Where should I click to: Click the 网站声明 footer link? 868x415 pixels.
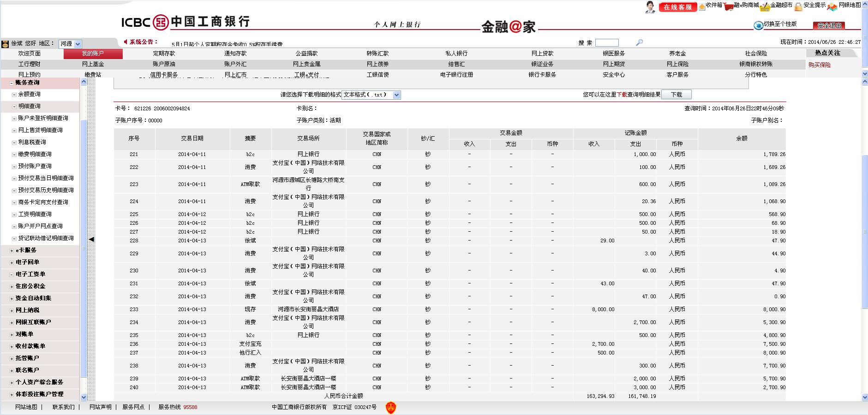(x=101, y=407)
